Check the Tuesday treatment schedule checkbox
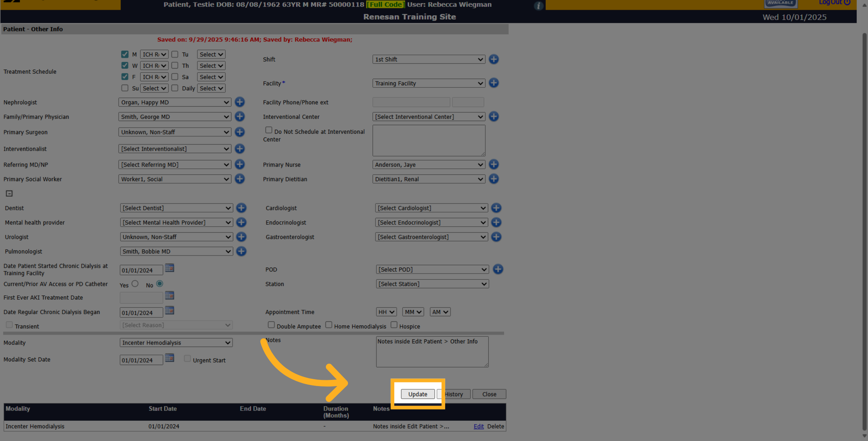 175,54
